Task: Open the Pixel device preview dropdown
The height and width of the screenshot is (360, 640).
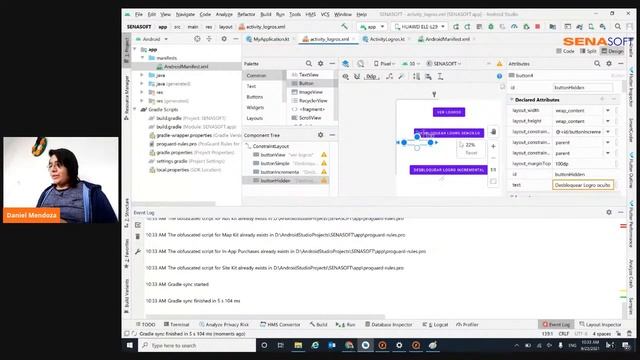Action: (x=384, y=64)
